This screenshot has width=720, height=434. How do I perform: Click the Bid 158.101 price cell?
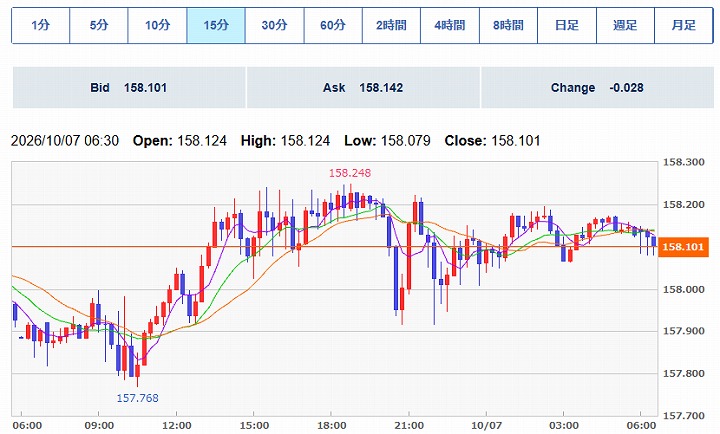[x=129, y=87]
